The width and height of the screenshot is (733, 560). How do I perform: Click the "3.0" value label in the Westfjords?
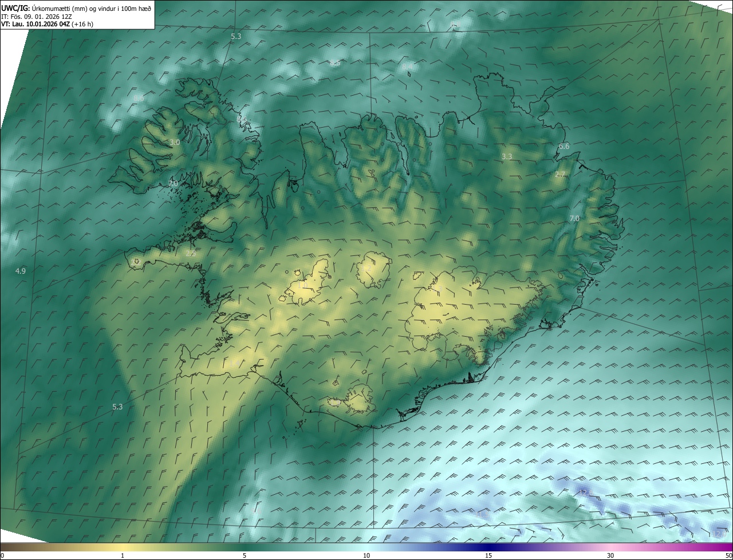coord(175,142)
